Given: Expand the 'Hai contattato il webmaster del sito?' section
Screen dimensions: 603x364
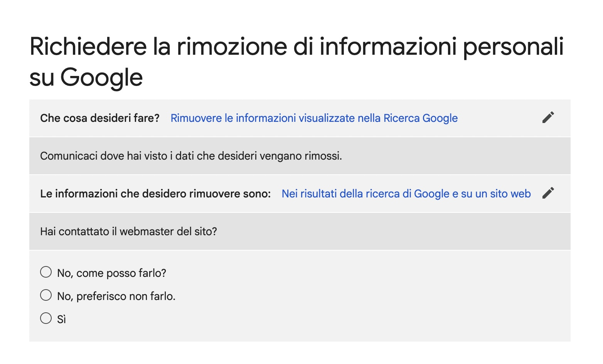Looking at the screenshot, I should (x=129, y=231).
